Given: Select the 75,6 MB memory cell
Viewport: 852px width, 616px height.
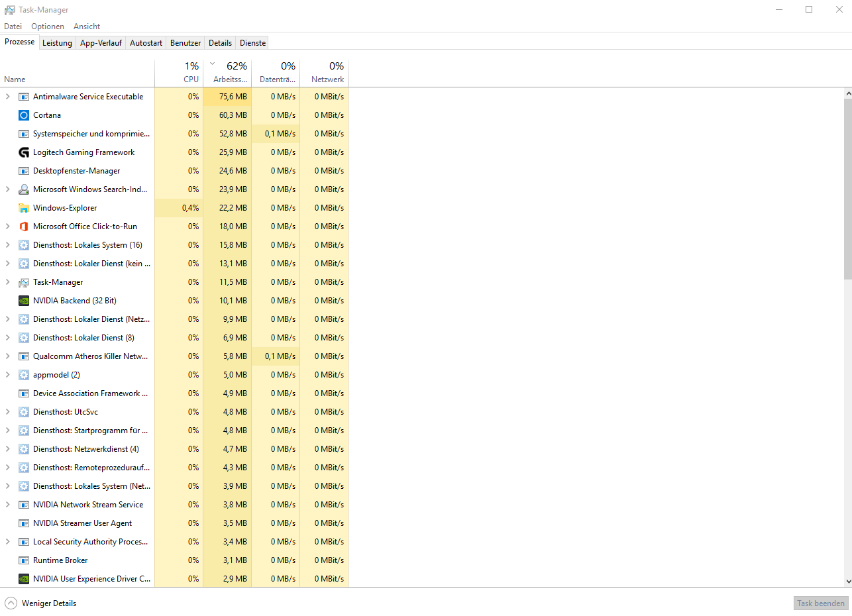Looking at the screenshot, I should [227, 97].
